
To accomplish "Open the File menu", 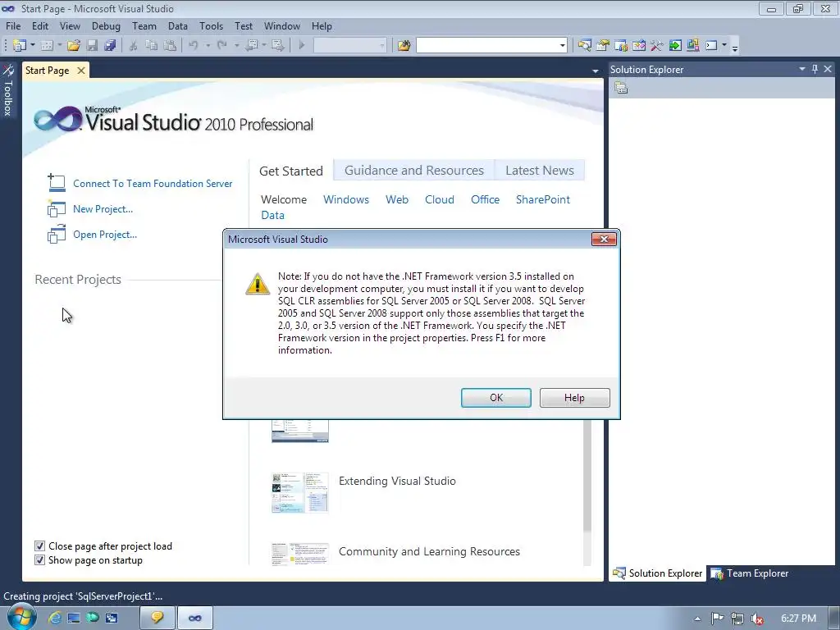I will pos(13,26).
